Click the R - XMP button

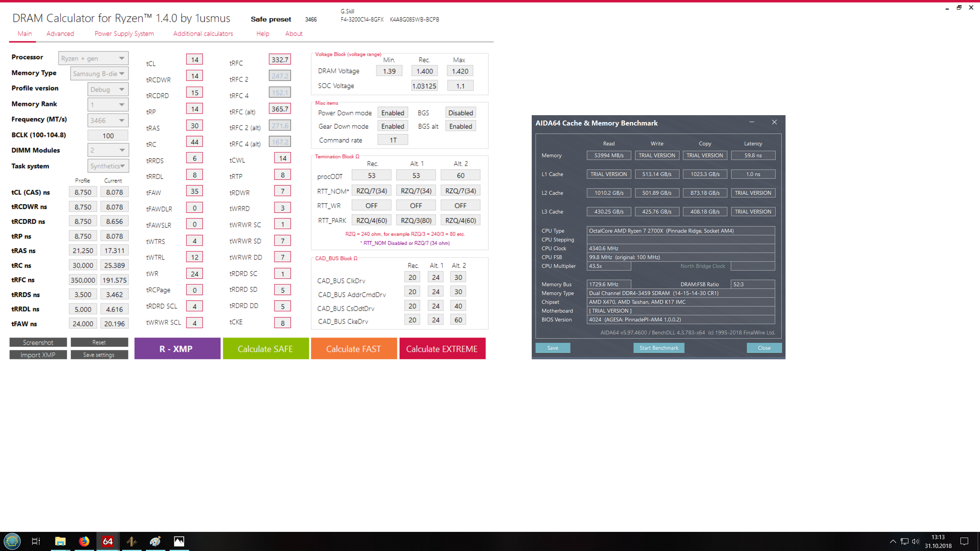[177, 349]
